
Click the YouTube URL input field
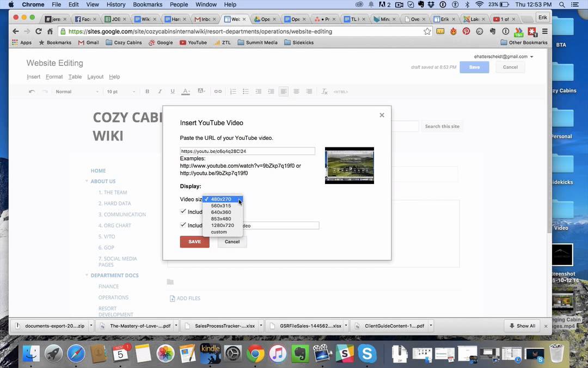point(248,151)
